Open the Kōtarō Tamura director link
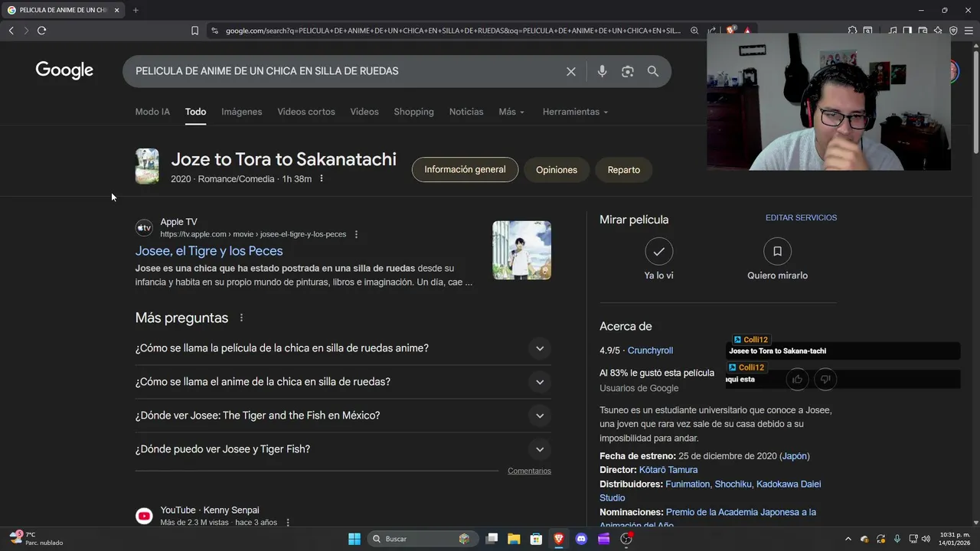Screen dimensions: 980x551 click(668, 470)
